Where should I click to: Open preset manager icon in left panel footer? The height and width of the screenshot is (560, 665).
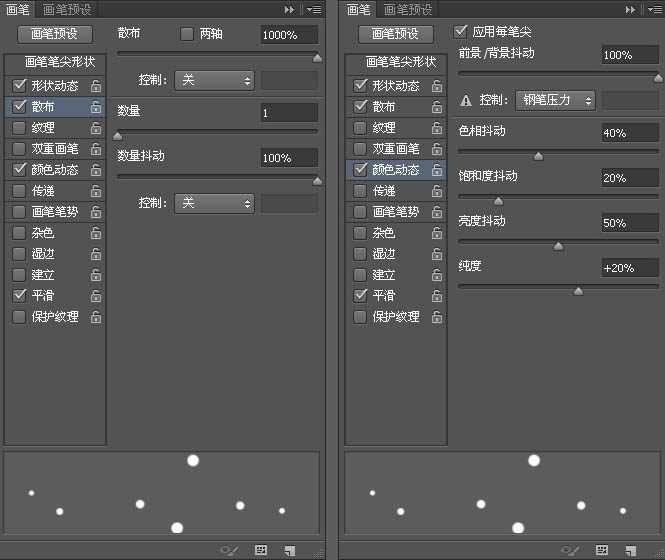(261, 550)
